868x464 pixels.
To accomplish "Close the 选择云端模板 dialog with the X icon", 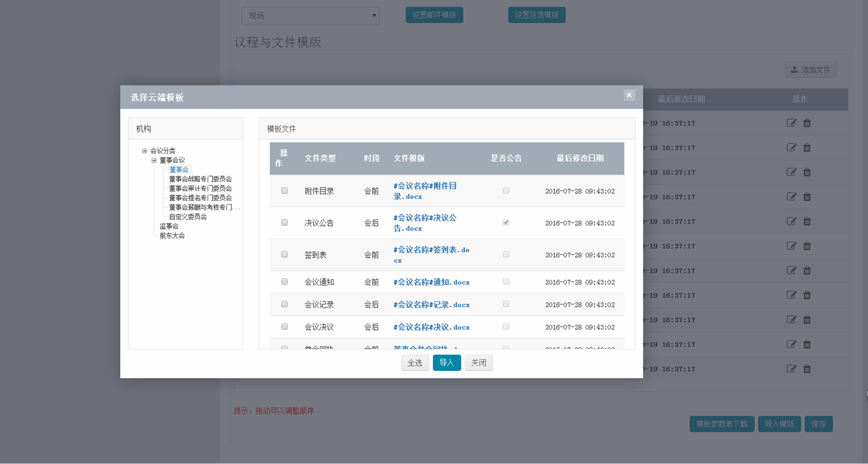I will (x=629, y=95).
